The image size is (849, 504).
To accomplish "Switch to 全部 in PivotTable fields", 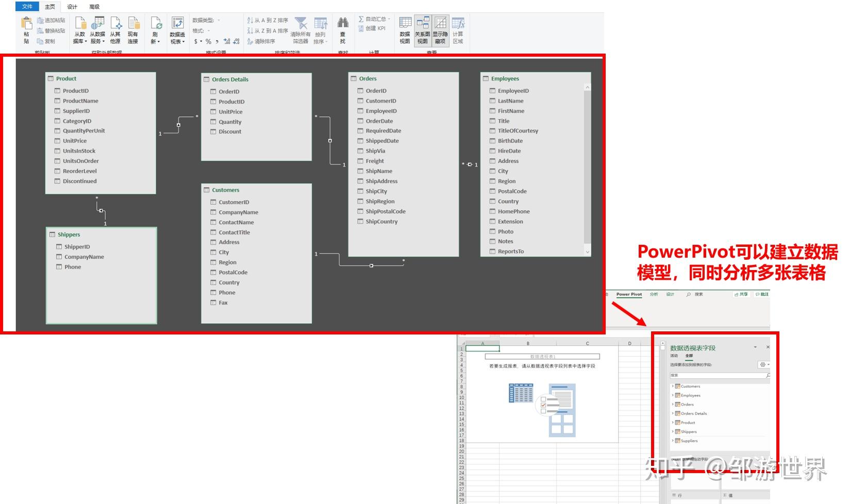I will click(x=689, y=356).
